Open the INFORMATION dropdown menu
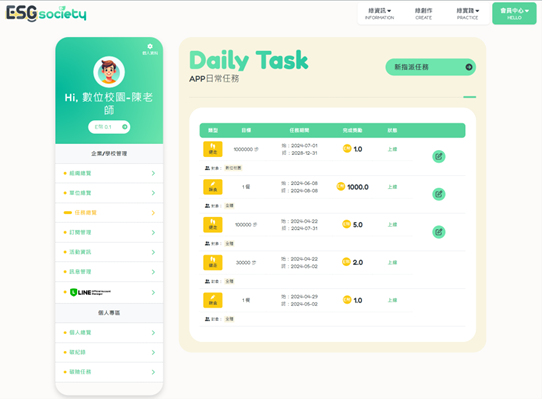Screen dimensions: 542x399 click(380, 14)
